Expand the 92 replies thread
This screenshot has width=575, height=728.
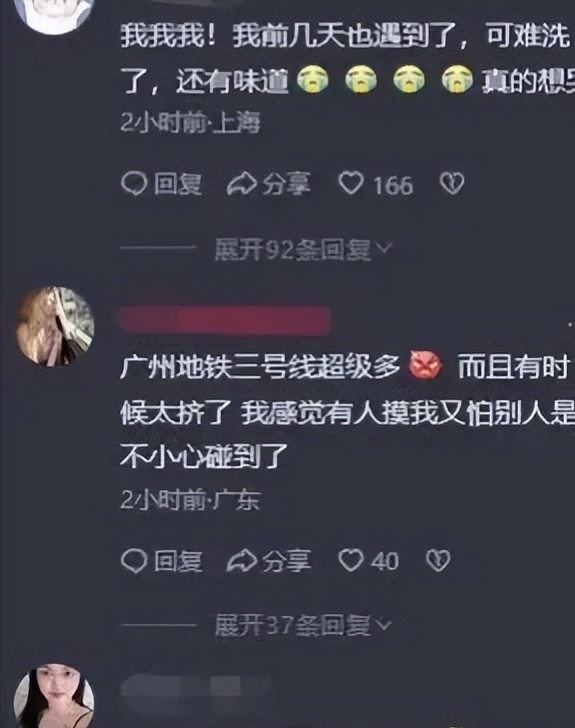303,250
